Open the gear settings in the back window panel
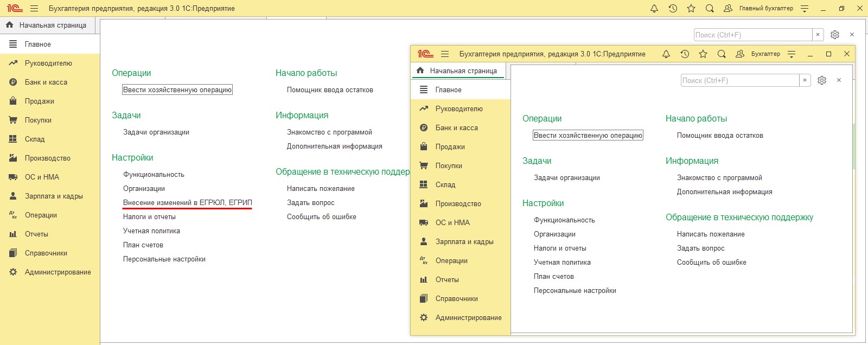Image resolution: width=868 pixels, height=345 pixels. click(835, 34)
